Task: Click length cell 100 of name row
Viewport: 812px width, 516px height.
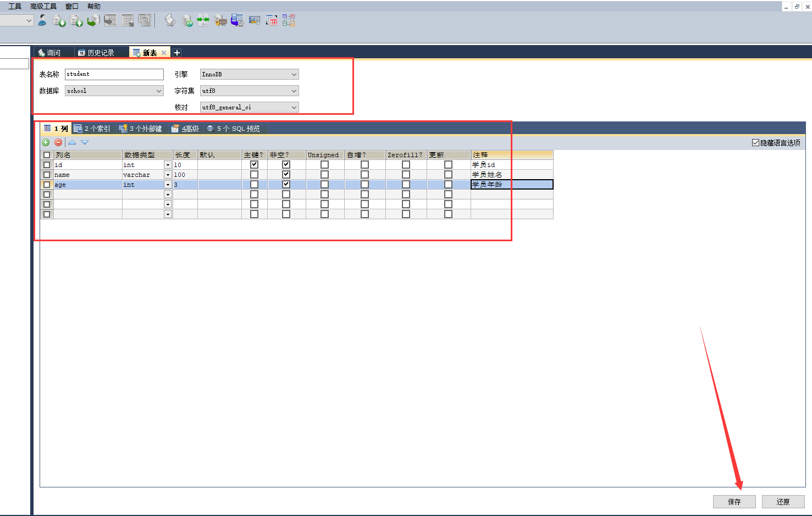Action: click(x=185, y=175)
